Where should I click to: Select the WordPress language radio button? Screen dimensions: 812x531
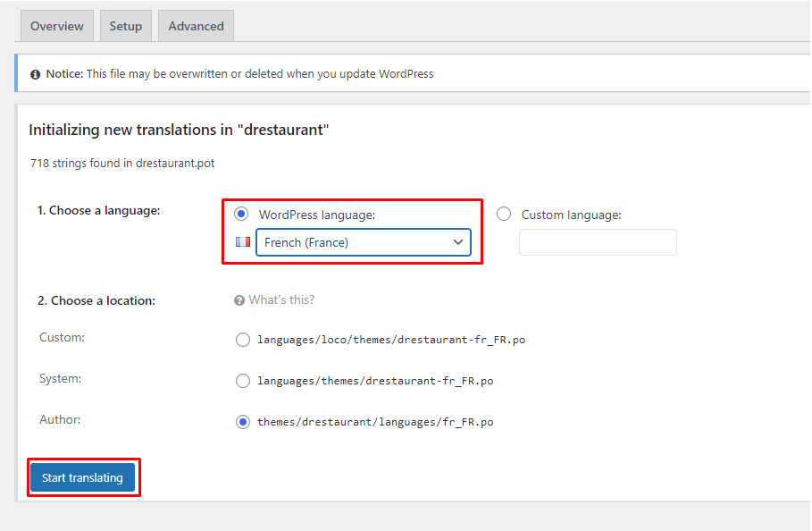tap(240, 215)
